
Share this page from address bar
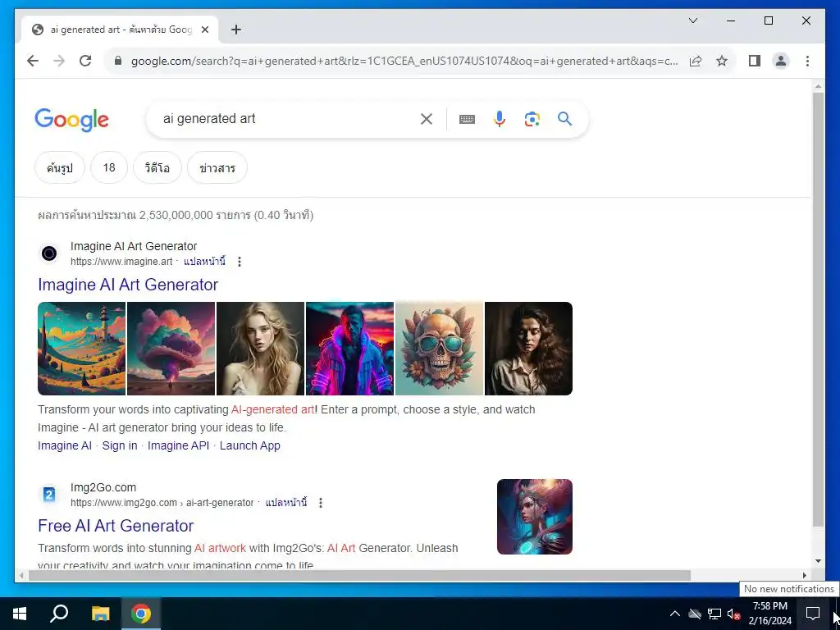[696, 61]
